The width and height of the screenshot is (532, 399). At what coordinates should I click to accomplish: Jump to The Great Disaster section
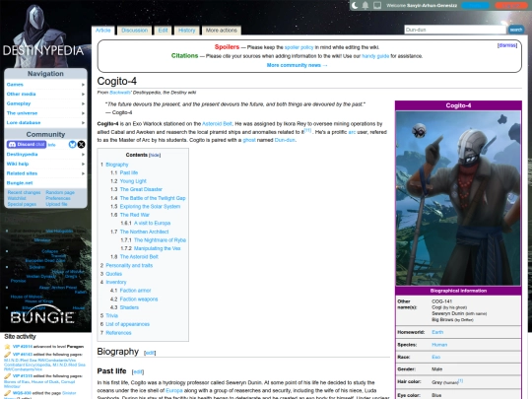point(141,189)
